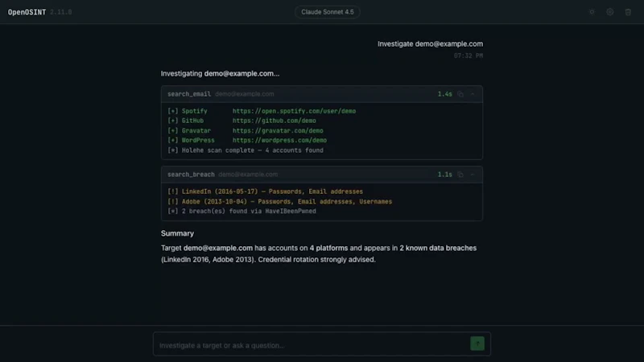Viewport: 644px width, 362px height.
Task: Click the 'Investigating demo@example.com...' status line
Action: pos(220,73)
